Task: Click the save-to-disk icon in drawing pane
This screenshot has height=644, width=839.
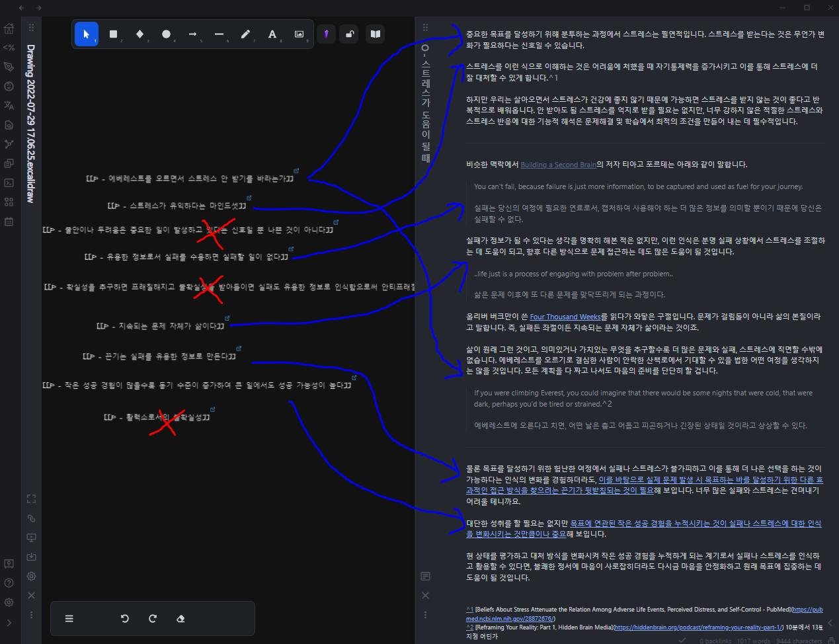Action: (31, 557)
